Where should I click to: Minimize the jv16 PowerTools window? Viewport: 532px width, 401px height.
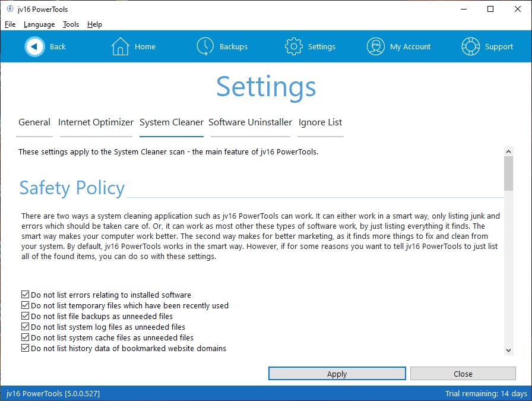(x=464, y=9)
